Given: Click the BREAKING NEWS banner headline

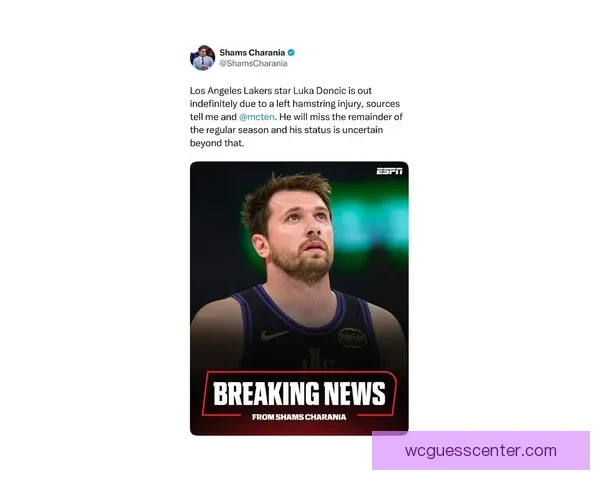Looking at the screenshot, I should tap(299, 393).
